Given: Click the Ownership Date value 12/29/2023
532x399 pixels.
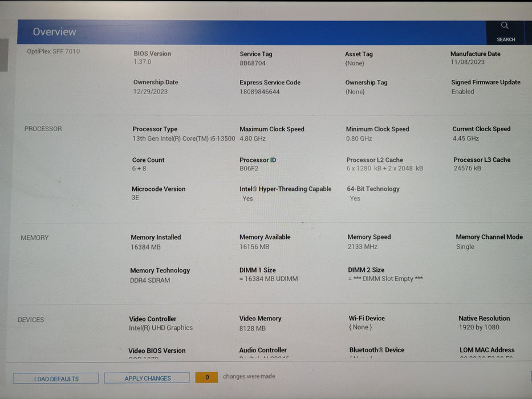Looking at the screenshot, I should point(151,92).
